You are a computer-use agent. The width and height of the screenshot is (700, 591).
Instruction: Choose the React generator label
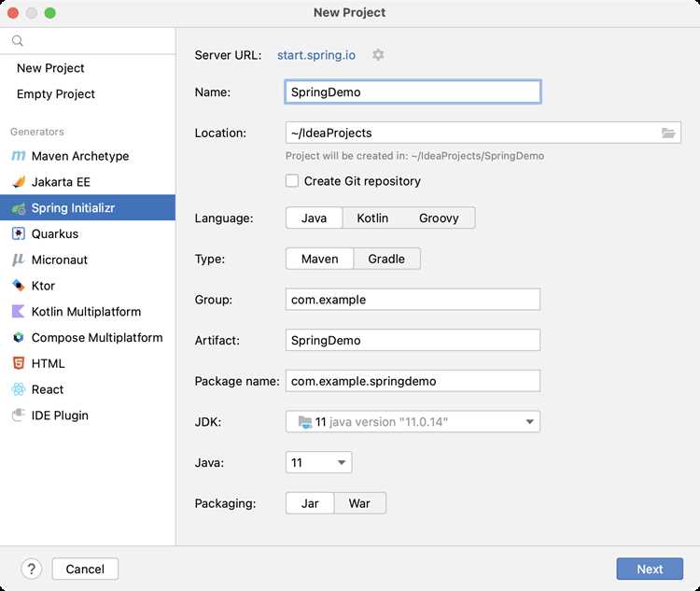48,389
